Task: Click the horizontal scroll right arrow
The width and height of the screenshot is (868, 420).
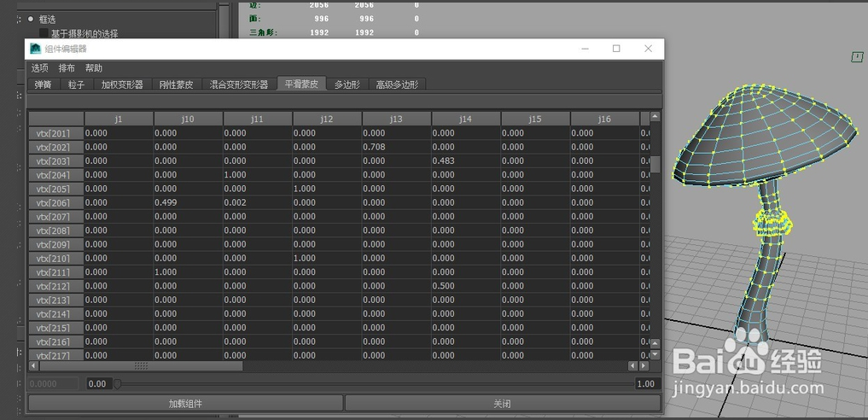Action: [x=644, y=365]
